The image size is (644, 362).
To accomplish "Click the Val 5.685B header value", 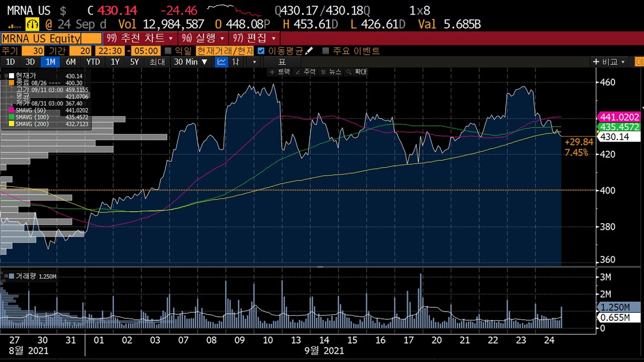I will point(449,24).
